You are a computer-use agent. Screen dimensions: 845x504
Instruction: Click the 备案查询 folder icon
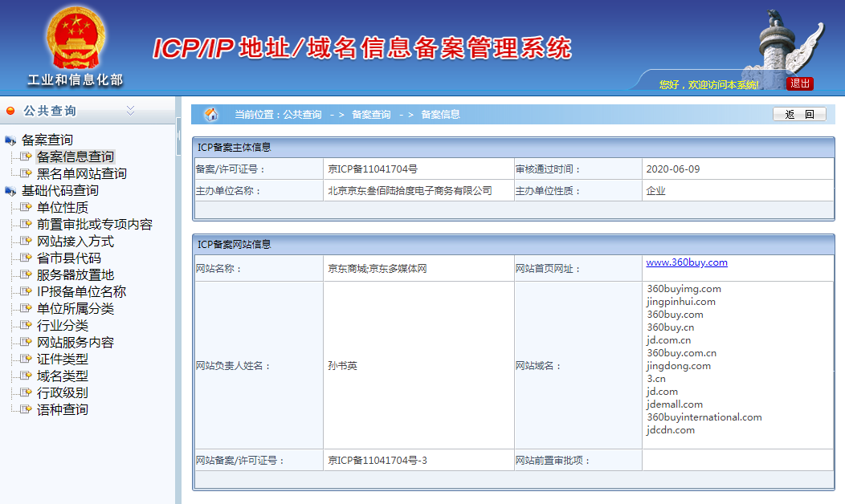pos(10,140)
